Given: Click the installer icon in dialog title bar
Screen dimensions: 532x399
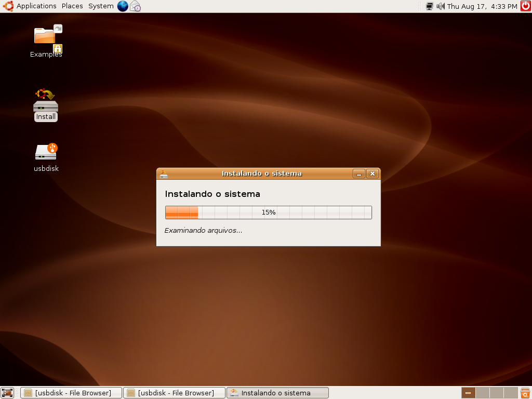Looking at the screenshot, I should (164, 174).
